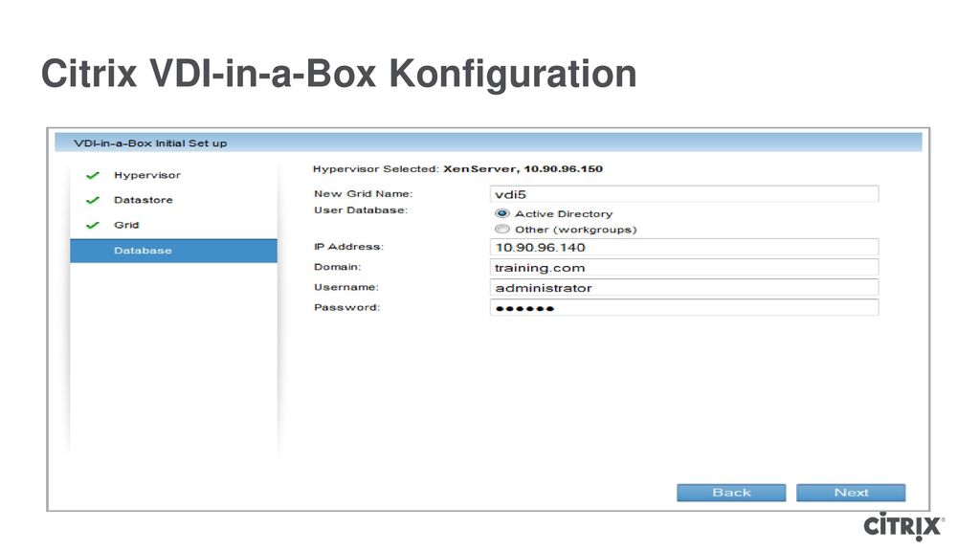Open the Datastore setup step
This screenshot has width=980, height=551.
click(x=144, y=200)
